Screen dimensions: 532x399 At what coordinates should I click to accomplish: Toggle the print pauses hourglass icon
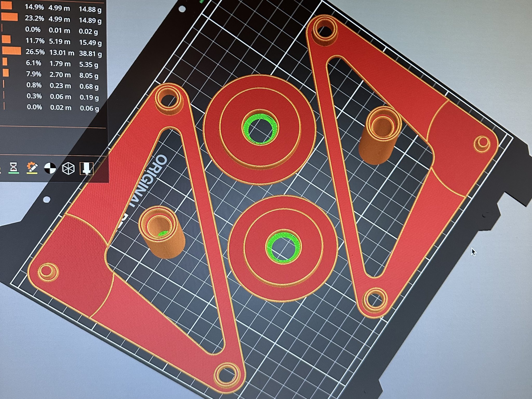click(x=14, y=167)
